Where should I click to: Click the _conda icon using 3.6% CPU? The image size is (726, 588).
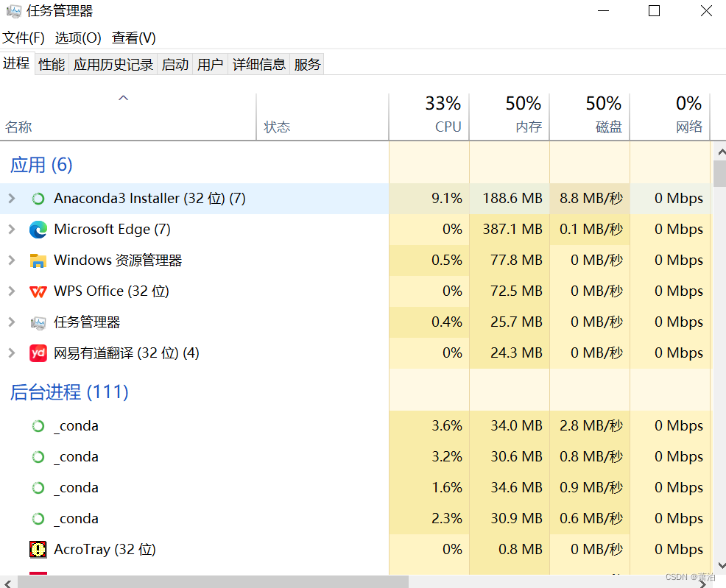click(x=38, y=426)
